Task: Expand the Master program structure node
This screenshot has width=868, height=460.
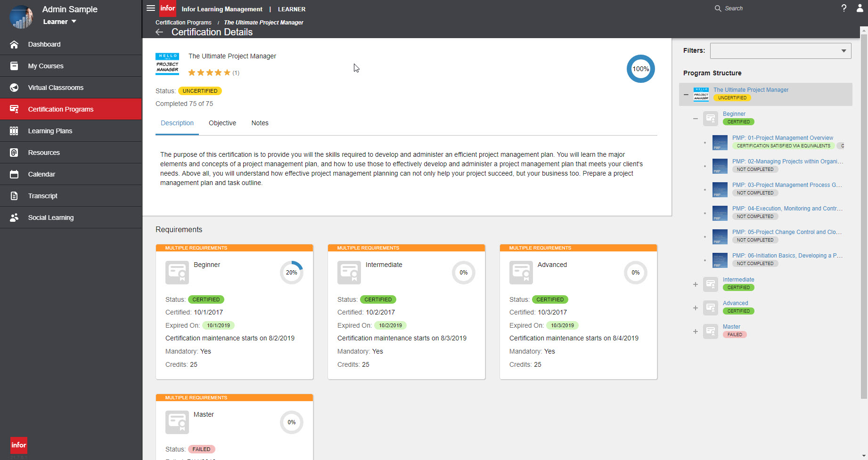Action: tap(696, 331)
